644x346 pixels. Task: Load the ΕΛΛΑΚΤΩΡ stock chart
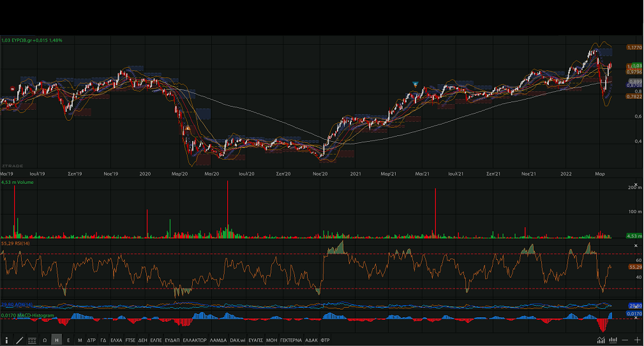point(194,340)
